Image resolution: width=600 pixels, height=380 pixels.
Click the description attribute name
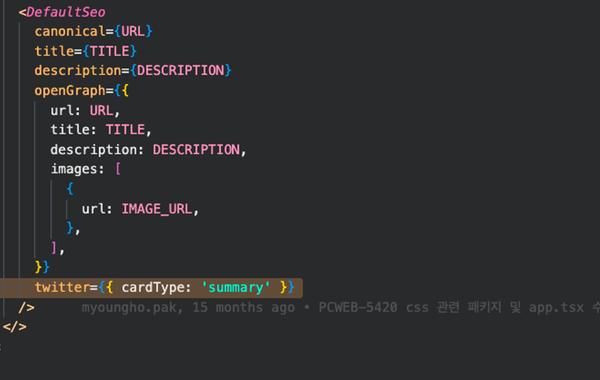pyautogui.click(x=78, y=71)
